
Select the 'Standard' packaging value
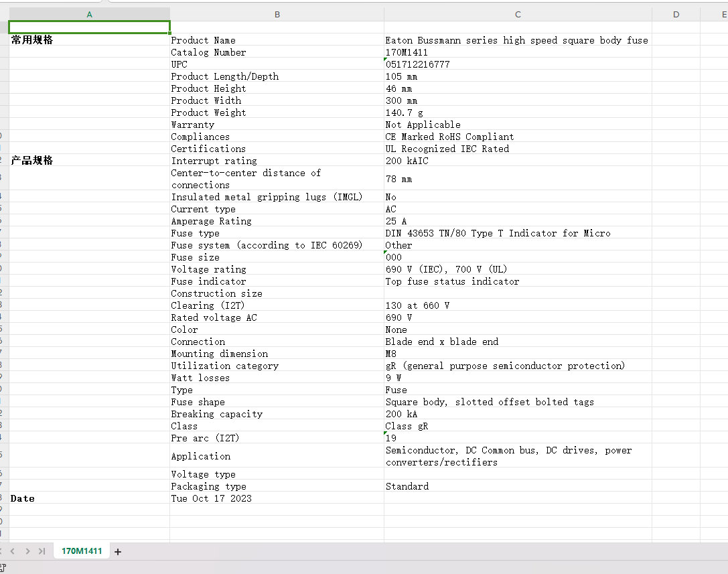coord(518,486)
